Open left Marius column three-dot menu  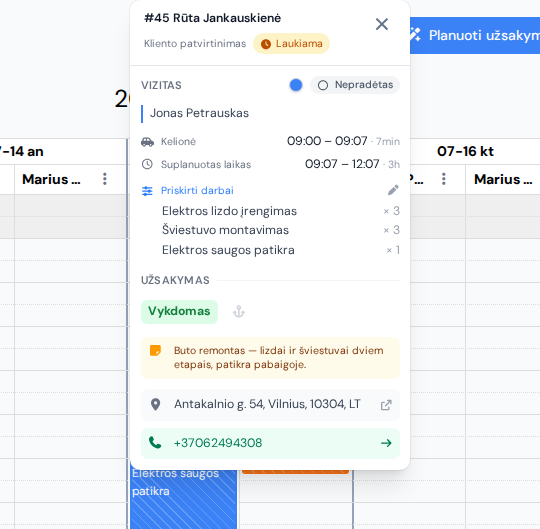tap(105, 179)
